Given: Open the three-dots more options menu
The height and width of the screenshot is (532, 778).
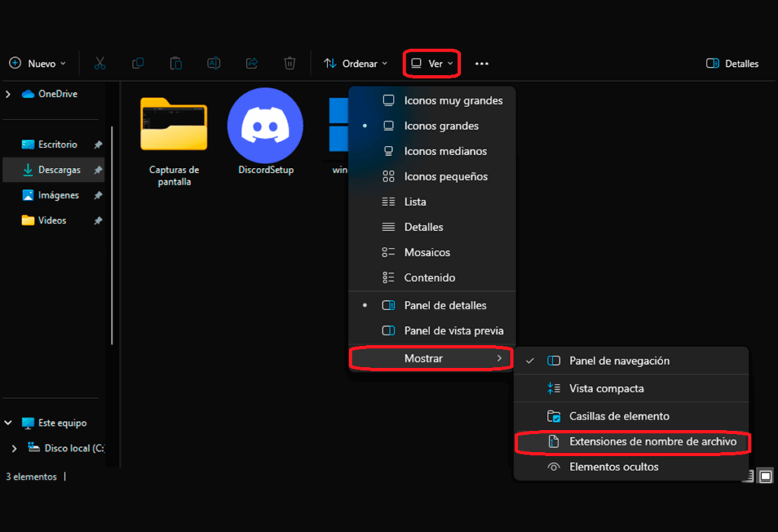Looking at the screenshot, I should click(x=482, y=64).
